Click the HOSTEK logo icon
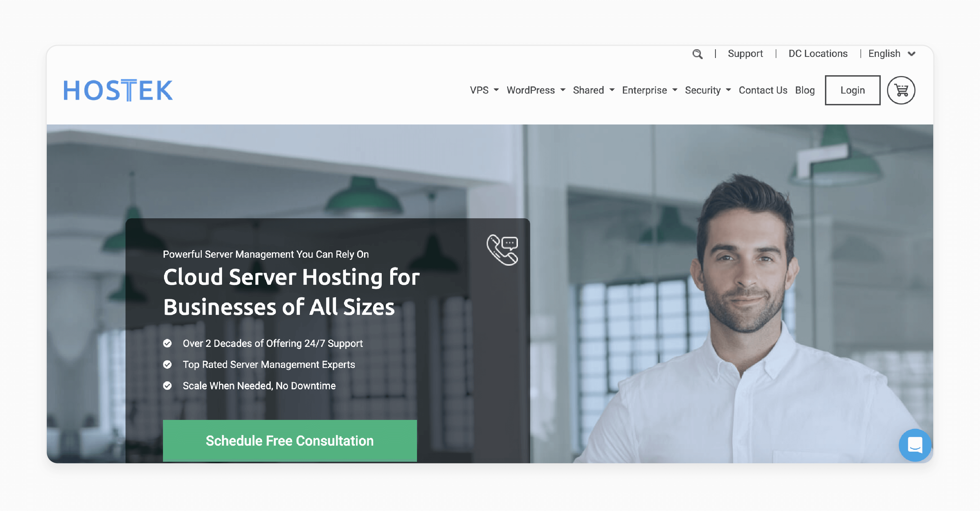Viewport: 980px width, 511px height. [119, 90]
